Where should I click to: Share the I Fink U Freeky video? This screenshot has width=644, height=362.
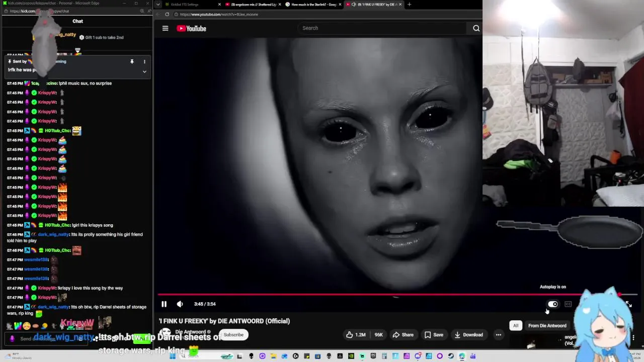click(403, 335)
